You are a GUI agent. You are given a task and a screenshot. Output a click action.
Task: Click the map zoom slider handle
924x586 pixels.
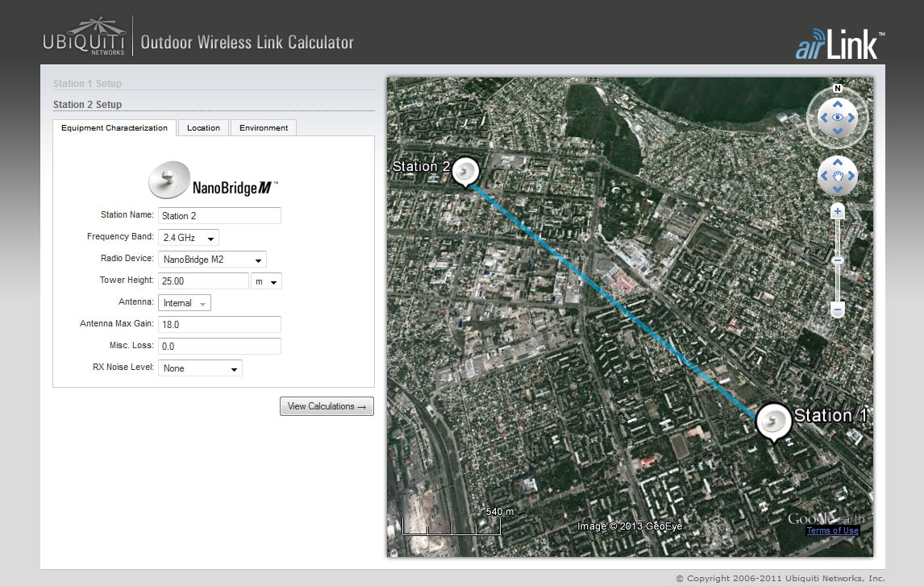click(x=838, y=260)
